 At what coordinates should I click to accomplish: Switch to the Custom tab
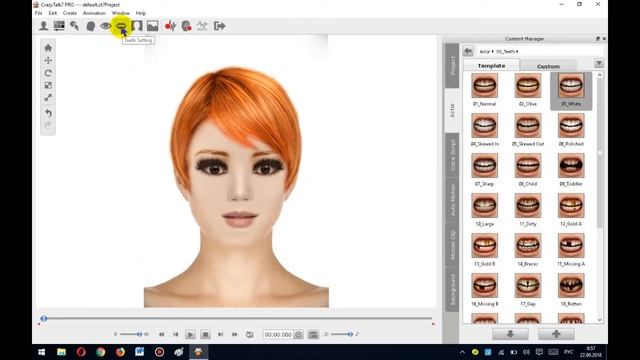pyautogui.click(x=548, y=66)
